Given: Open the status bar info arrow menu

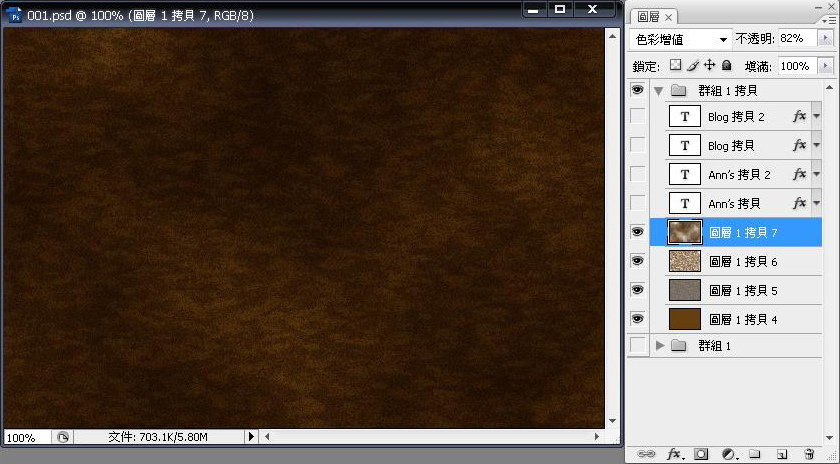Looking at the screenshot, I should coord(251,437).
